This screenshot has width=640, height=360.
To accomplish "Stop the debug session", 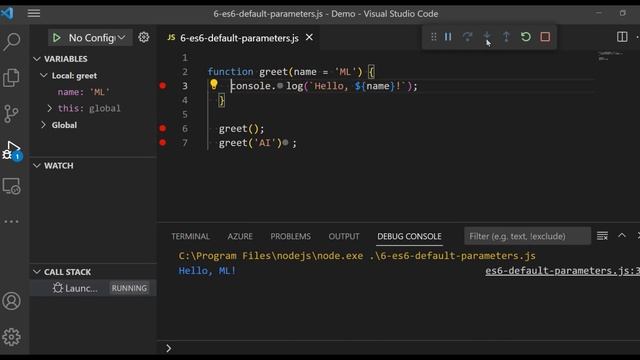I will click(545, 37).
